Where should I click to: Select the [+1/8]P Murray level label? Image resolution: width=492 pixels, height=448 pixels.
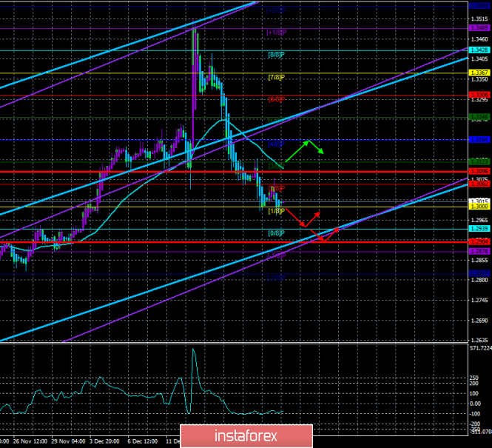(x=277, y=33)
